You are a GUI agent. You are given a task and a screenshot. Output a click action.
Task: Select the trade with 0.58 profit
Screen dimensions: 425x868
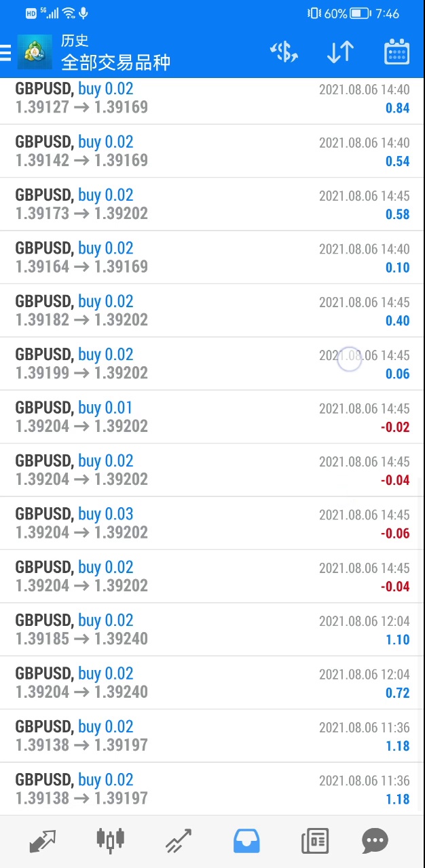(212, 204)
